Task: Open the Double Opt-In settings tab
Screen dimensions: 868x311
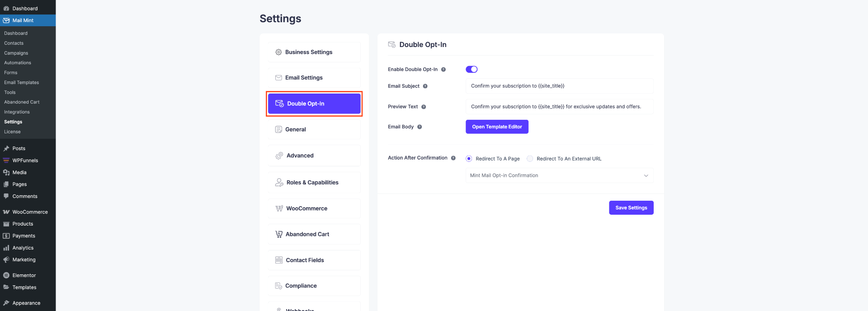Action: tap(314, 104)
